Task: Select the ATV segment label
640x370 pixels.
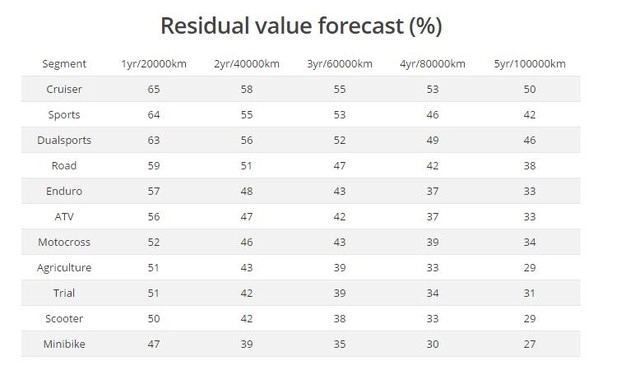Action: tap(64, 217)
